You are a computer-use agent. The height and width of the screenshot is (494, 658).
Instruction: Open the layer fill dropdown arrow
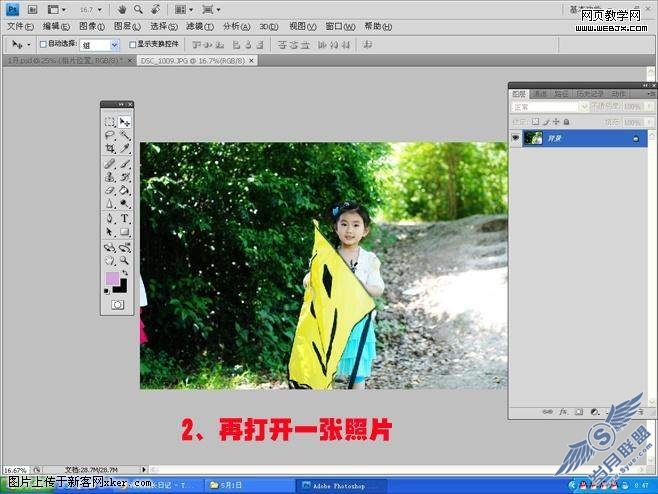click(x=650, y=123)
